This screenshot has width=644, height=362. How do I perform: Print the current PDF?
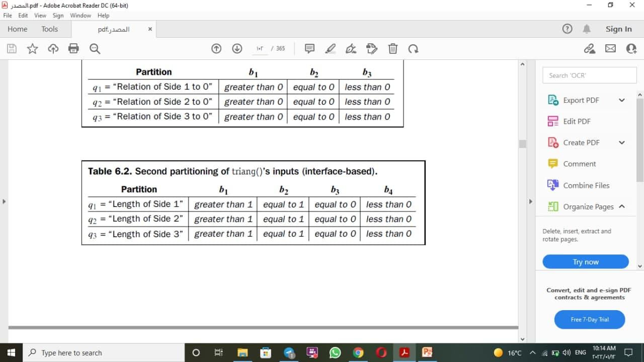[74, 48]
